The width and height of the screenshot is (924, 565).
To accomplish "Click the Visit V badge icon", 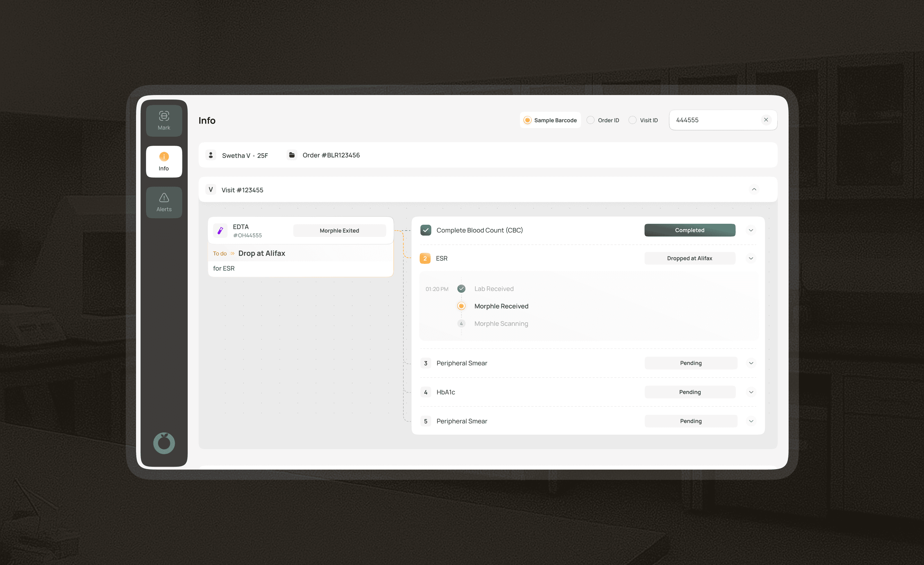I will click(211, 189).
